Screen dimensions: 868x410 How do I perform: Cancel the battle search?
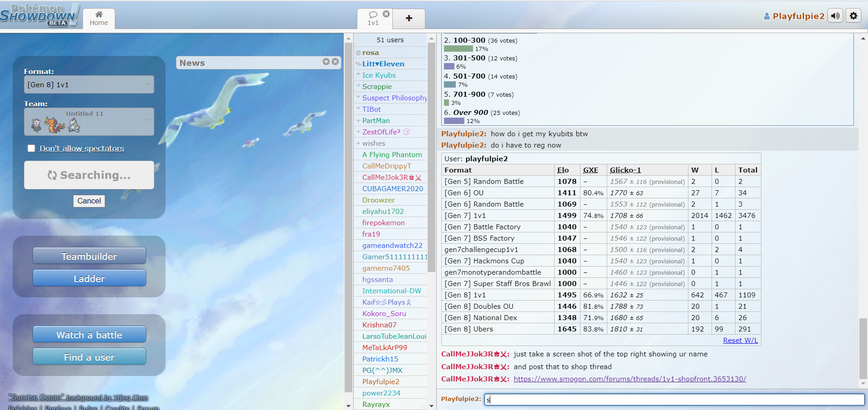pos(89,201)
